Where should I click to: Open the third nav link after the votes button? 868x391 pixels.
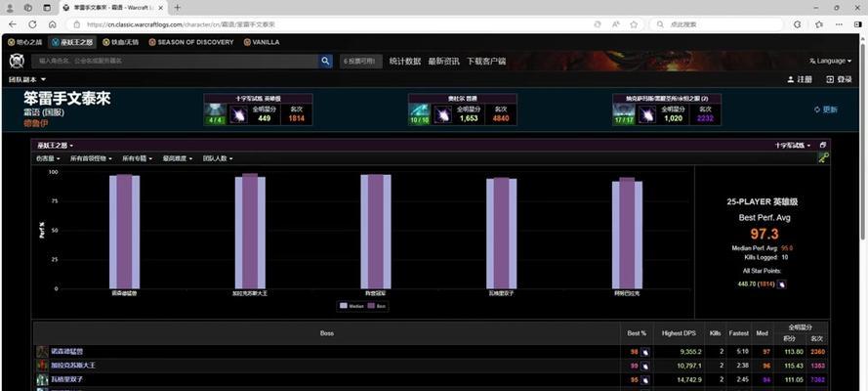486,62
